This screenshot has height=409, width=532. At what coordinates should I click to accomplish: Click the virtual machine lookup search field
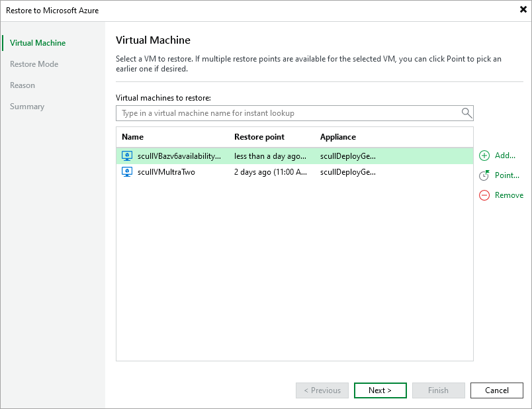tap(285, 113)
